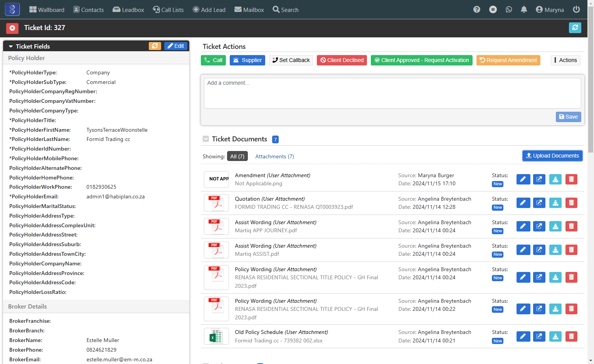The height and width of the screenshot is (364, 594).
Task: Edit the Old Policy Schedule document
Action: pos(523,336)
